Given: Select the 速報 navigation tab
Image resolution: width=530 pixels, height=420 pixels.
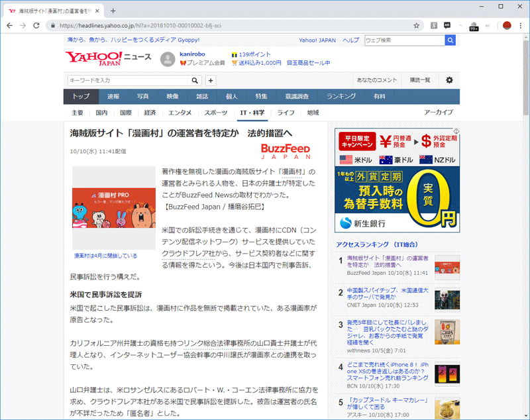Looking at the screenshot, I should click(x=113, y=96).
